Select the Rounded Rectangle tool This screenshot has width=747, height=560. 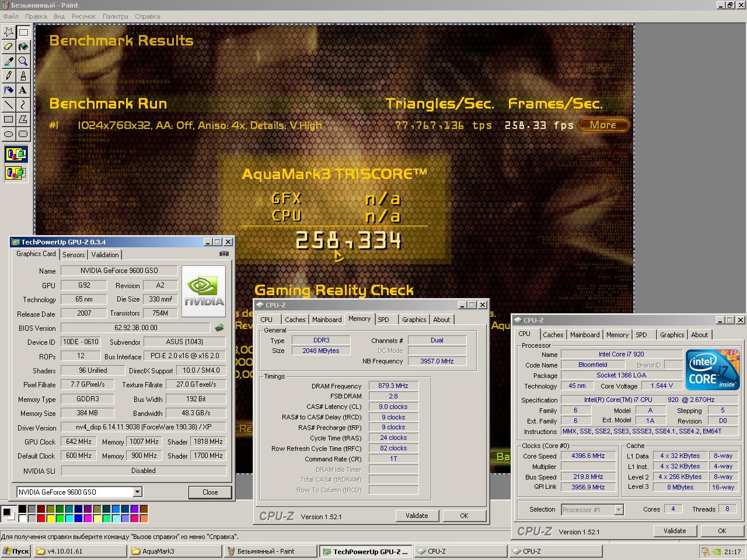pyautogui.click(x=23, y=134)
